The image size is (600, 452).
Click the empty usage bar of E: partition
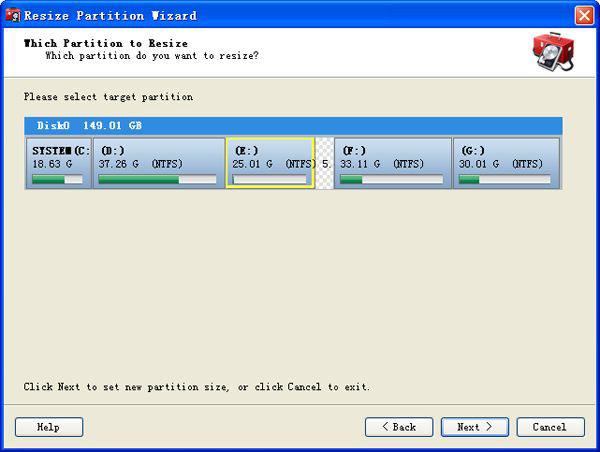[270, 180]
